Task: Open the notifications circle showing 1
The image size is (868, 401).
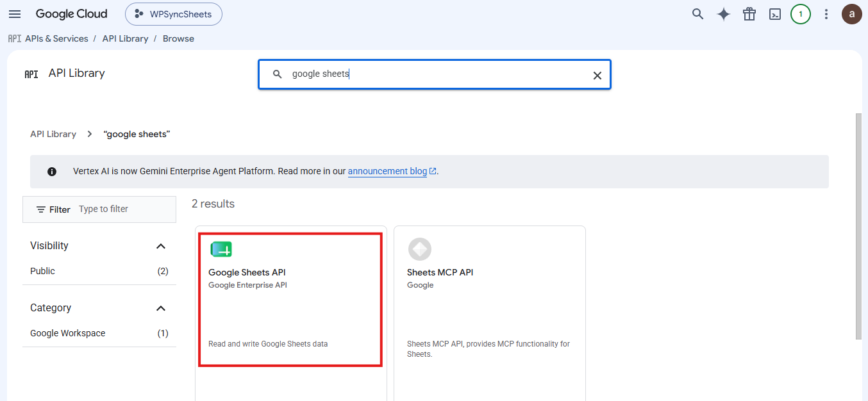Action: point(801,14)
